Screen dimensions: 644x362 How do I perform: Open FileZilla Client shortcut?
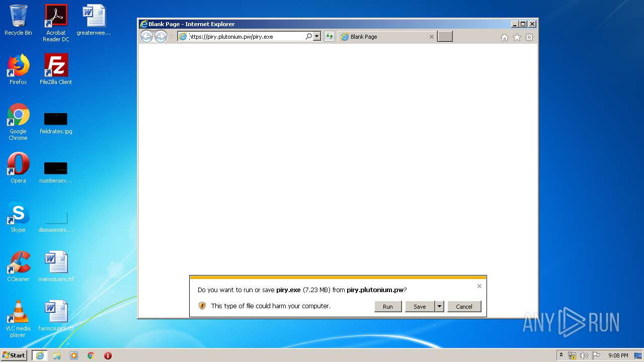click(x=56, y=69)
